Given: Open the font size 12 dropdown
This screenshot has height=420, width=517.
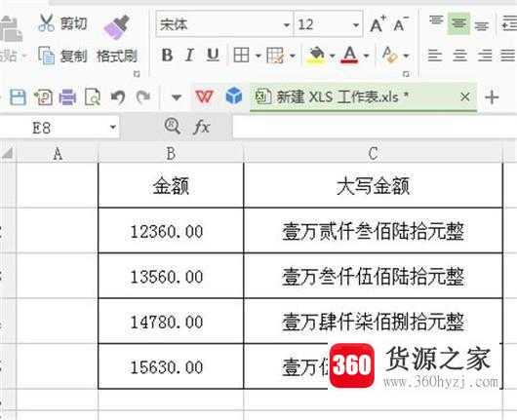Looking at the screenshot, I should [x=356, y=24].
